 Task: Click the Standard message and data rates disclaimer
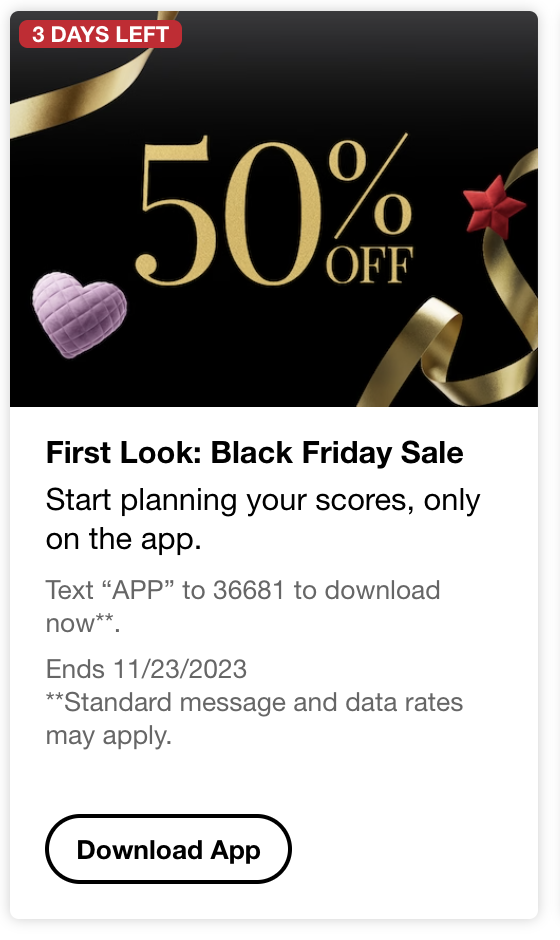(254, 702)
